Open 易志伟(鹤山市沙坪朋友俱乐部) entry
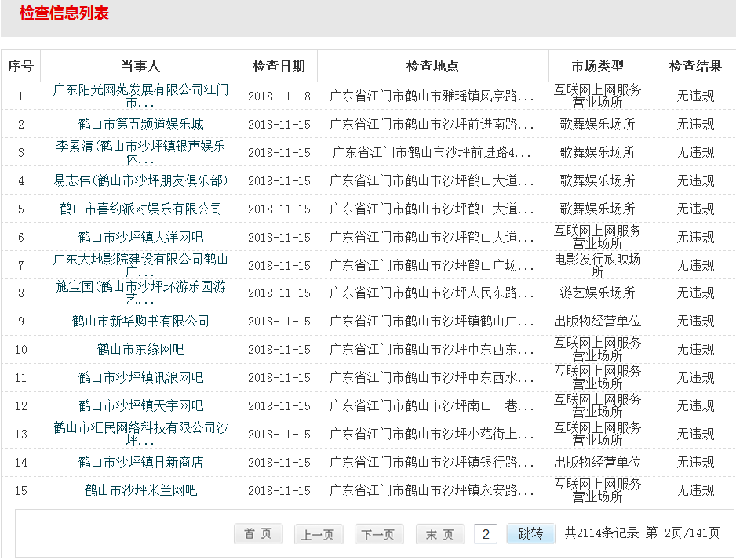This screenshot has width=736, height=560. pyautogui.click(x=140, y=180)
